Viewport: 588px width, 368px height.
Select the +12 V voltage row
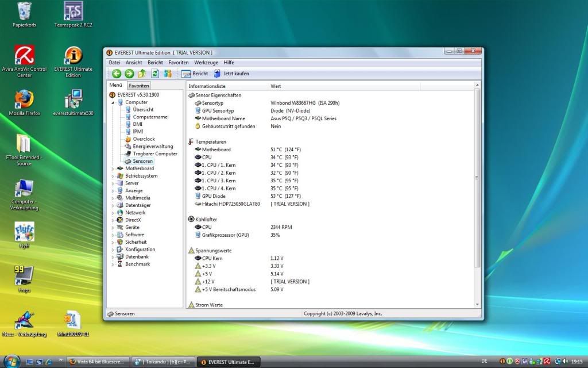(x=330, y=282)
